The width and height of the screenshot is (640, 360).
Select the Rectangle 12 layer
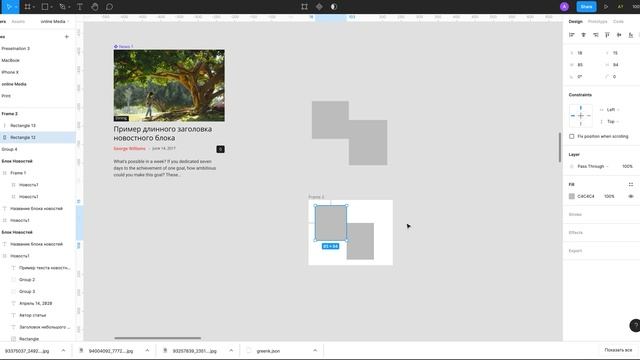(x=38, y=138)
